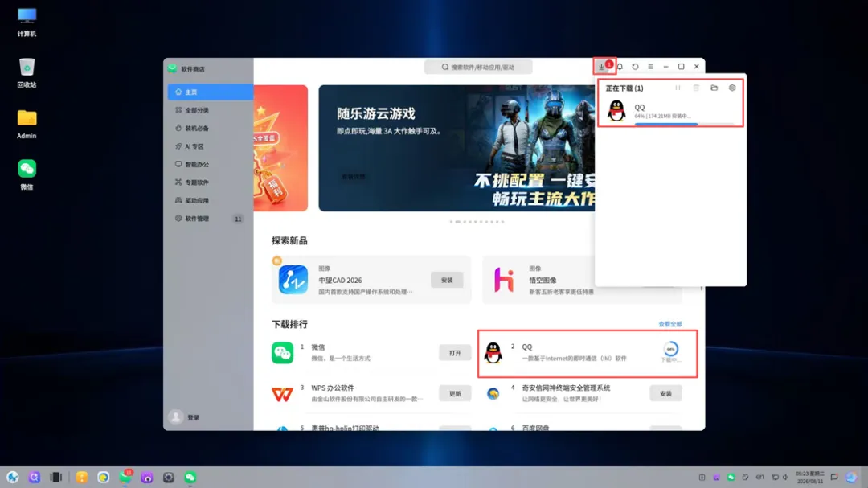Click QQ circular progress indicator in ranking

point(671,349)
